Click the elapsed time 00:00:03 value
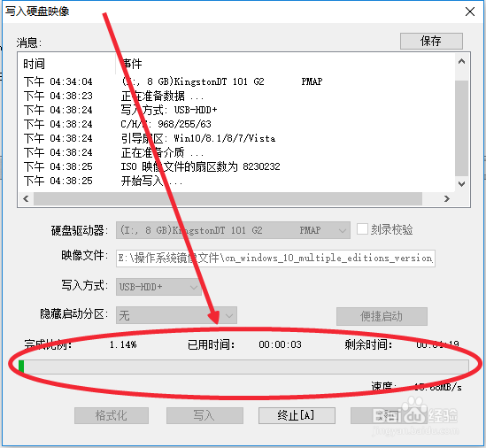Image resolution: width=486 pixels, height=448 pixels. pyautogui.click(x=281, y=344)
